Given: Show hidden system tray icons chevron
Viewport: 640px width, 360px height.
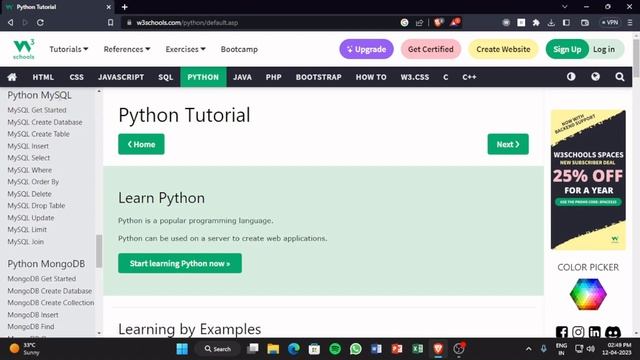Looking at the screenshot, I should coord(529,349).
